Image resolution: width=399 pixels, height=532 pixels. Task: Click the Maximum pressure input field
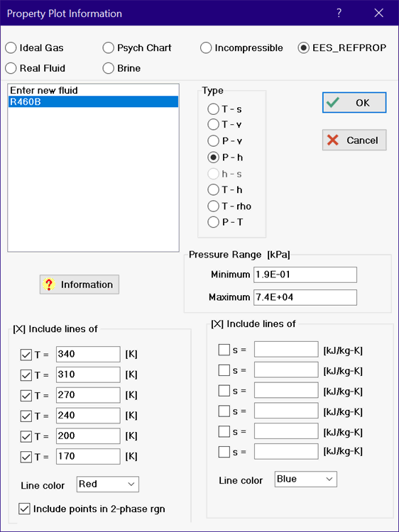[305, 297]
